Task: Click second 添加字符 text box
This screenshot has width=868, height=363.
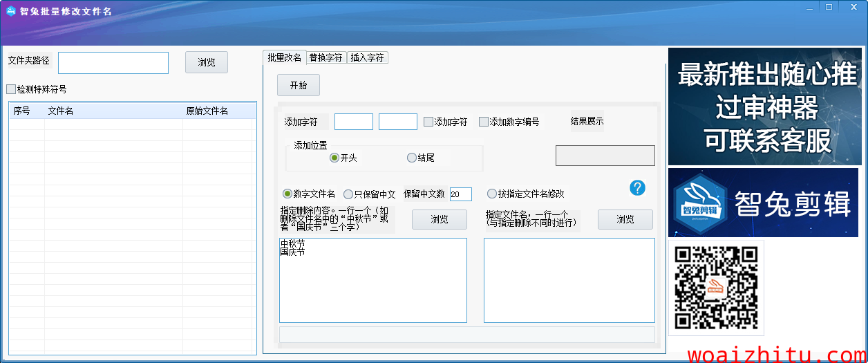Action: tap(398, 122)
